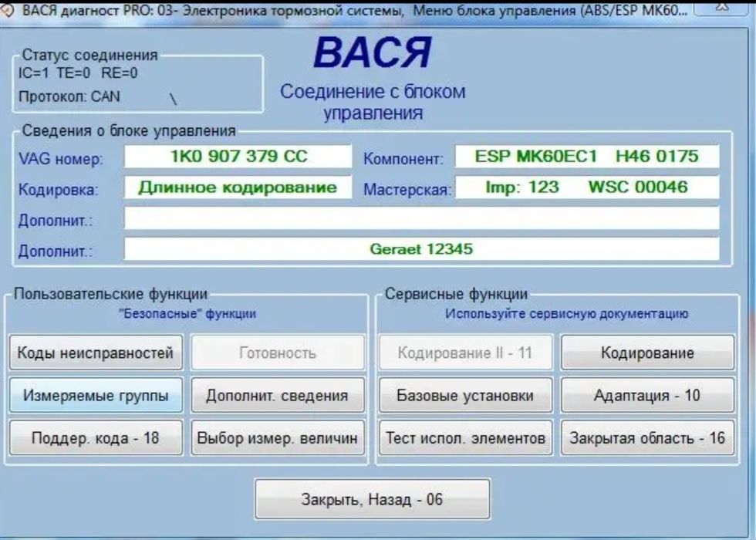Click the ВАСЯ logo heading
The image size is (756, 540).
click(x=372, y=52)
